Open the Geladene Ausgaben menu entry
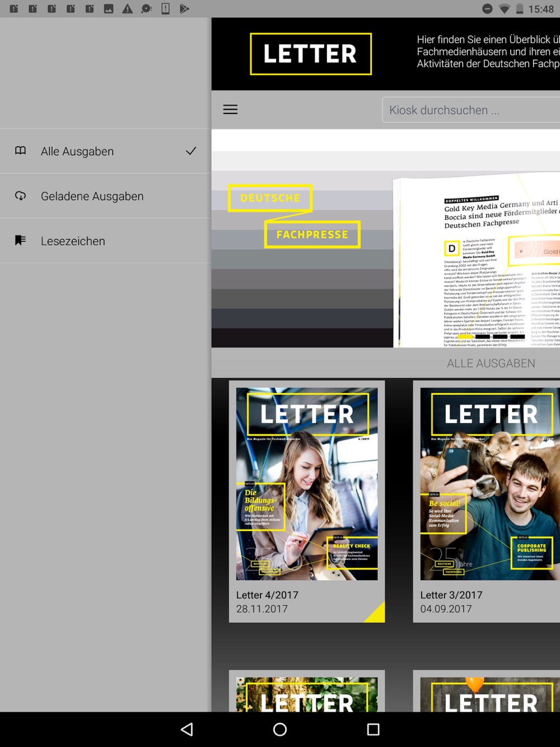 (x=106, y=196)
